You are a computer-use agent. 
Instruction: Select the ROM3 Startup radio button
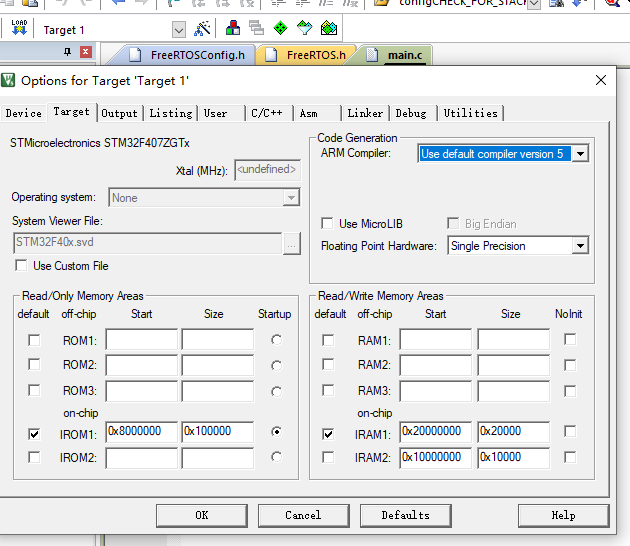pyautogui.click(x=276, y=391)
